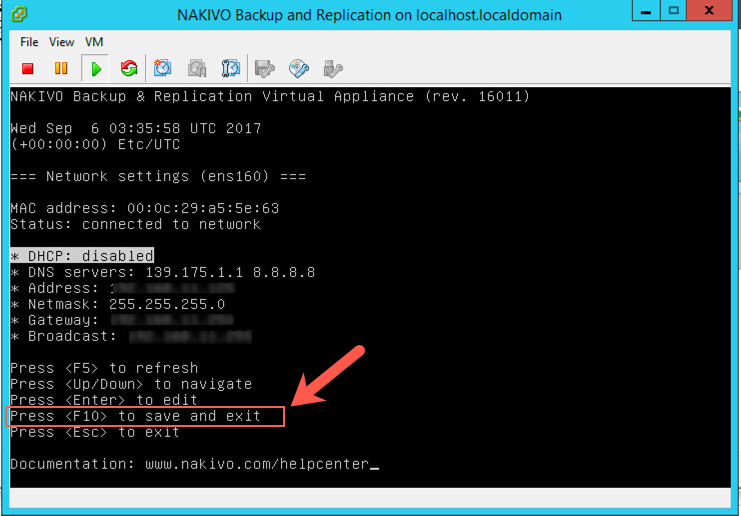The width and height of the screenshot is (741, 516).
Task: Click the Address setting line
Action: click(123, 288)
